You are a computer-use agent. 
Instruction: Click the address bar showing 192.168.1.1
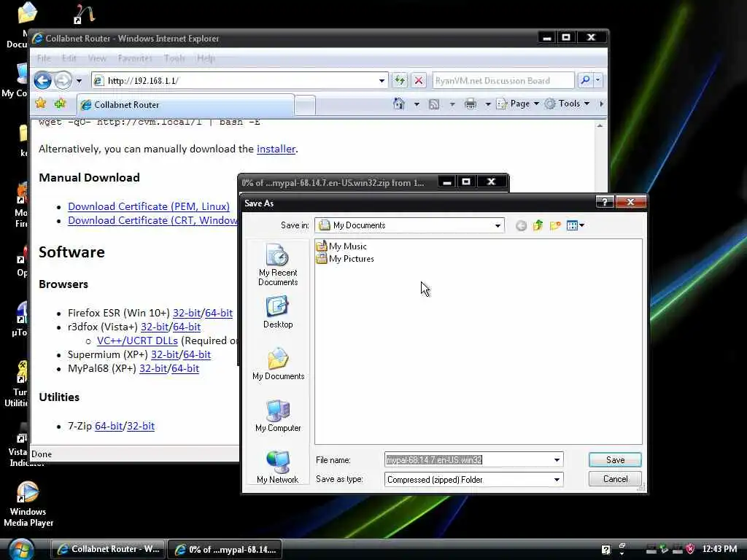click(239, 80)
